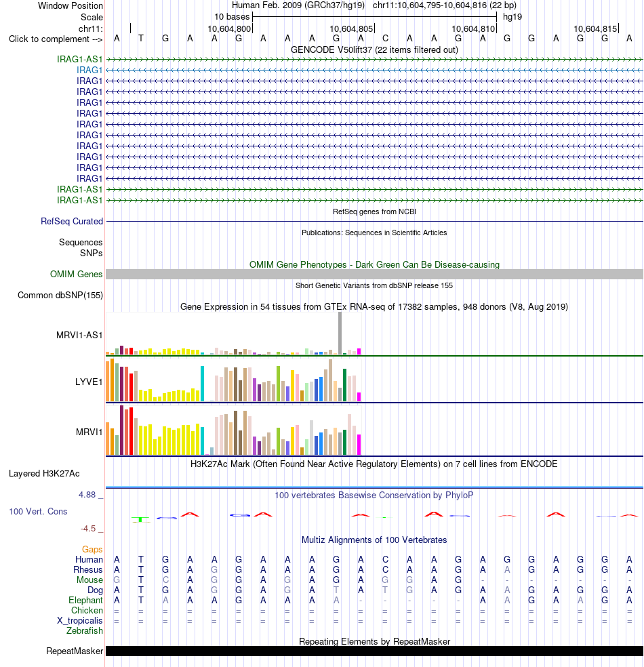Click the Mouse alignment row label

point(89,580)
